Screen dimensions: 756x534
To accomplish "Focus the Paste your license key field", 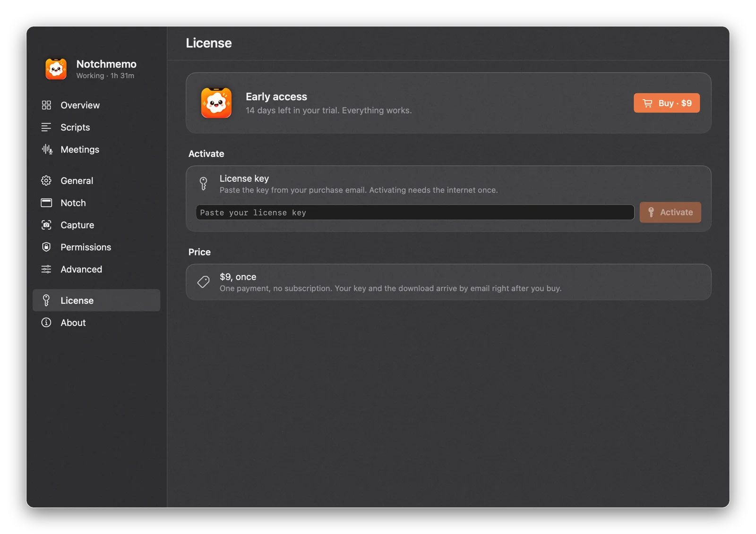I will [x=415, y=212].
